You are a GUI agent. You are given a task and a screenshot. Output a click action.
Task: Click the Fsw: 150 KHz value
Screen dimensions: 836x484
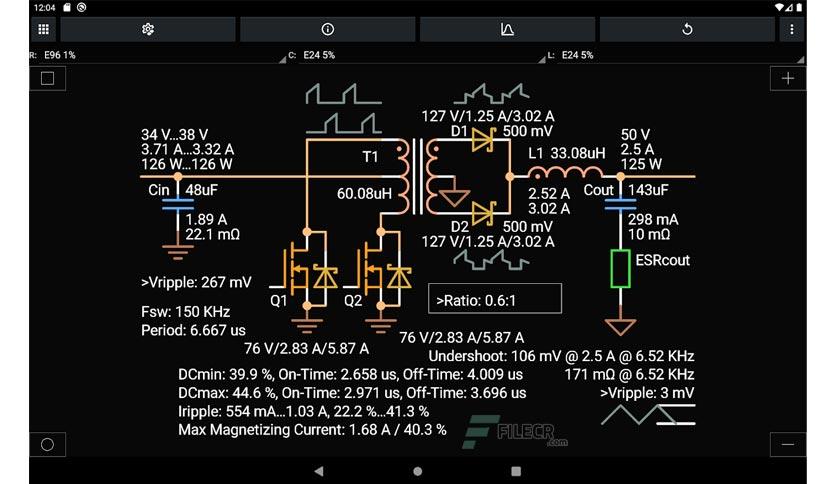(186, 312)
